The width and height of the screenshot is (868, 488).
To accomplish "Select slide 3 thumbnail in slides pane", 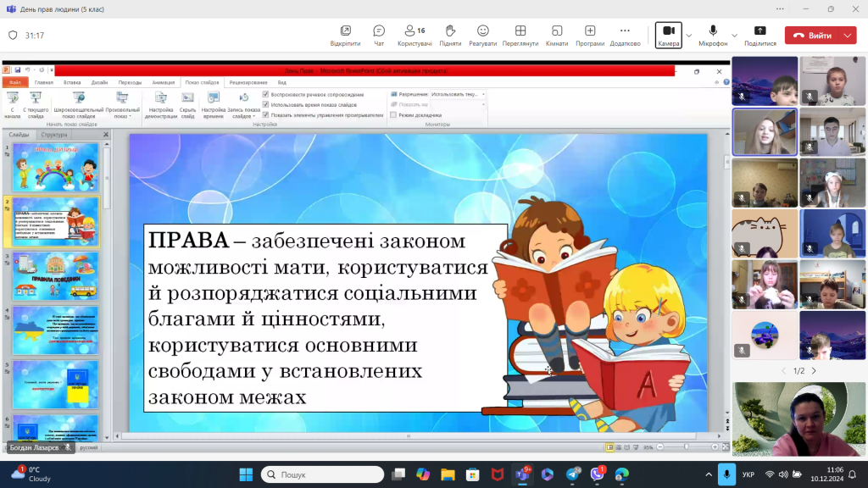I will (55, 275).
